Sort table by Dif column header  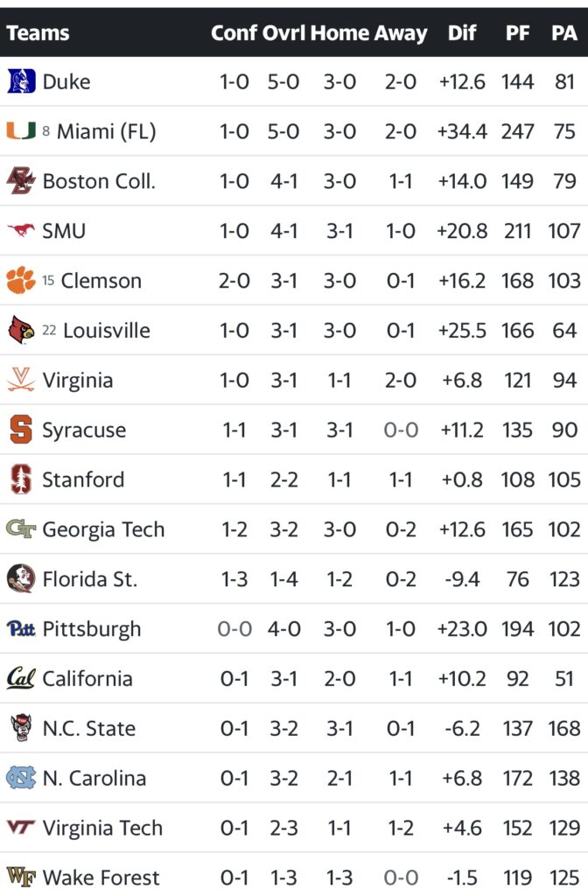[461, 33]
